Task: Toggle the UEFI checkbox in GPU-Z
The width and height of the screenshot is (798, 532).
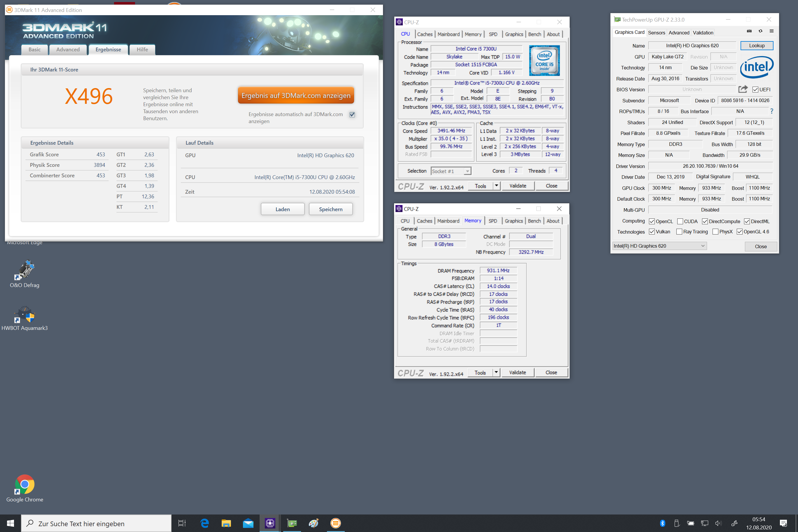Action: click(755, 90)
